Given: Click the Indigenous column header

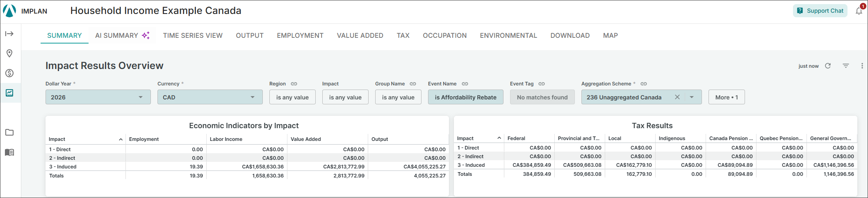Looking at the screenshot, I should tap(681, 138).
